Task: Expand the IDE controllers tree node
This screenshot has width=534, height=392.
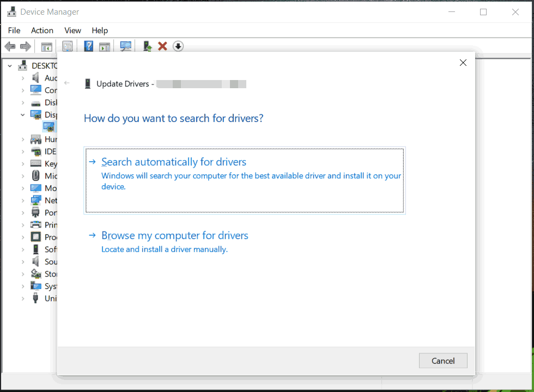Action: tap(23, 152)
